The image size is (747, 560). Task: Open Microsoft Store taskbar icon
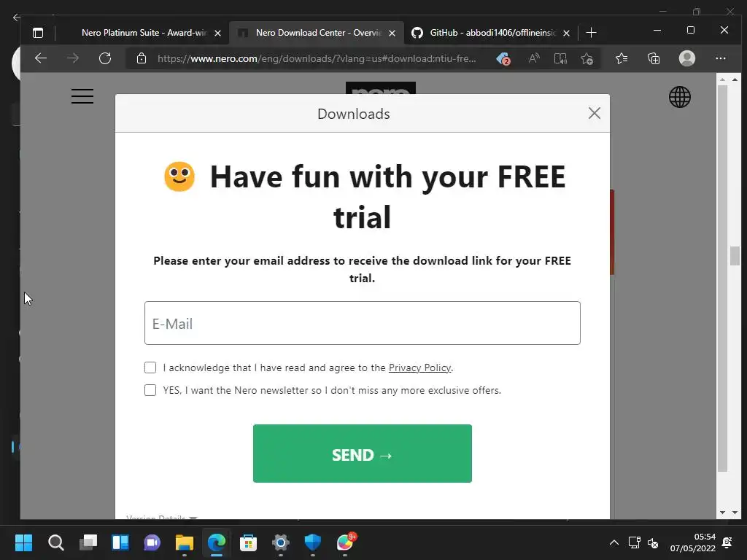coord(248,542)
